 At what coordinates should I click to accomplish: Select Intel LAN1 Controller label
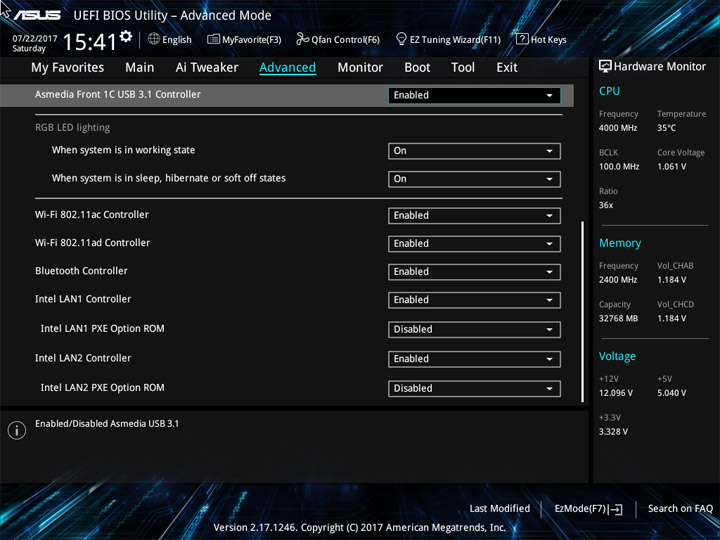point(83,299)
